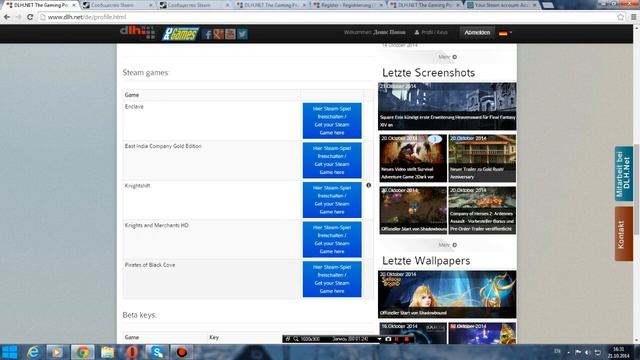Switch to the second Steam community tab
Image resolution: width=640 pixels, height=360 pixels.
pyautogui.click(x=117, y=5)
